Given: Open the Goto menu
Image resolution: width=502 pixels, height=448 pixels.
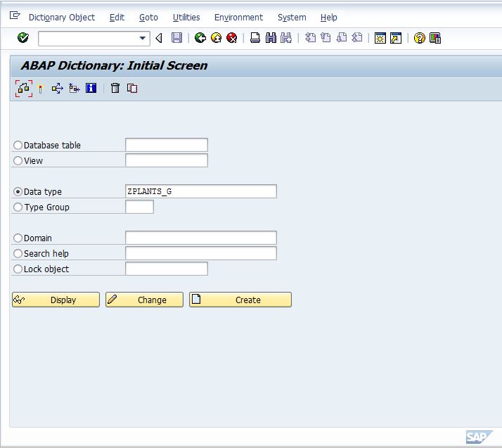Looking at the screenshot, I should point(148,18).
